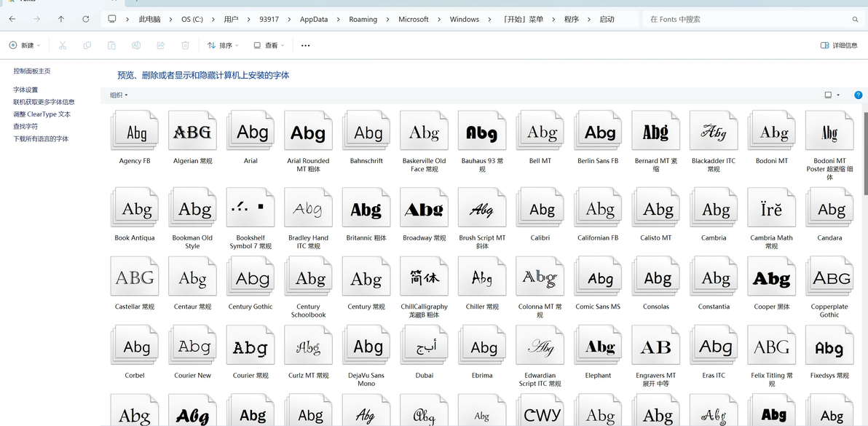Click the vertical scrollbar thumb

click(x=865, y=152)
